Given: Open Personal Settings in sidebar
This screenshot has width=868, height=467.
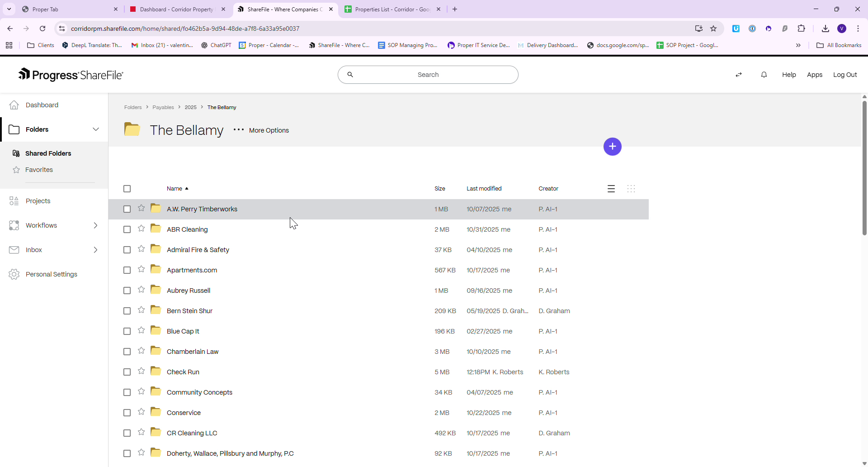Looking at the screenshot, I should tap(51, 274).
